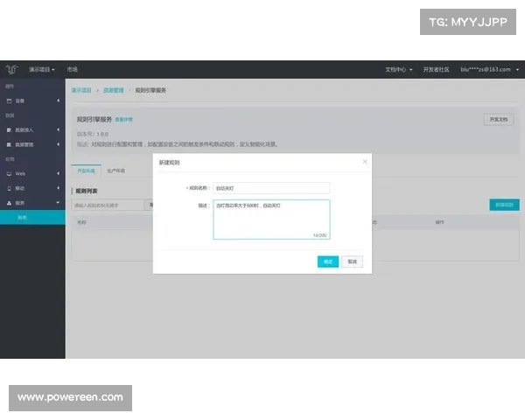Image resolution: width=525 pixels, height=420 pixels.
Task: Open the 文档中心 dropdown menu
Action: click(399, 69)
